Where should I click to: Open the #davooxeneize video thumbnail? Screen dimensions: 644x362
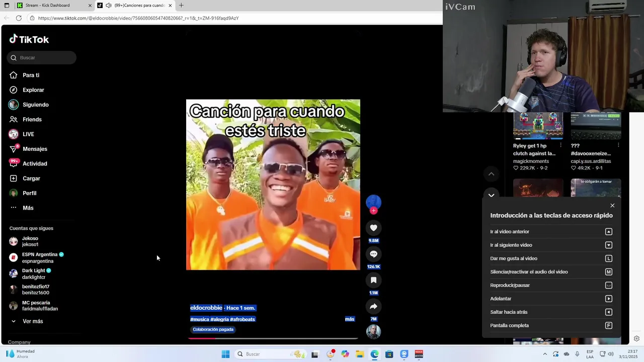pyautogui.click(x=596, y=126)
